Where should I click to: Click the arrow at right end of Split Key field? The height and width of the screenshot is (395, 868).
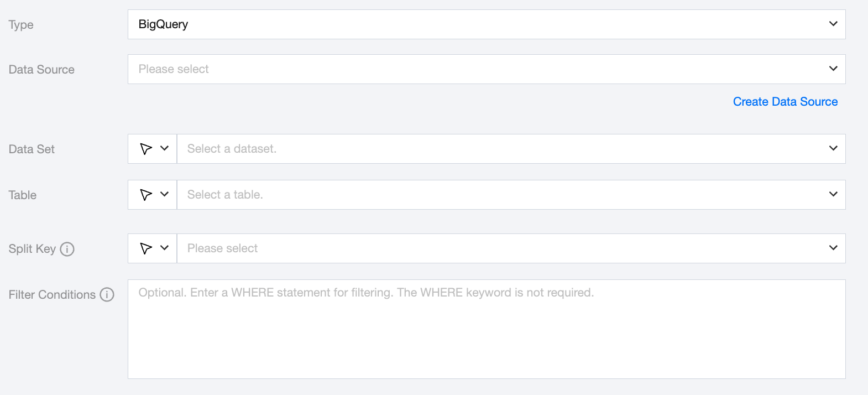(833, 248)
